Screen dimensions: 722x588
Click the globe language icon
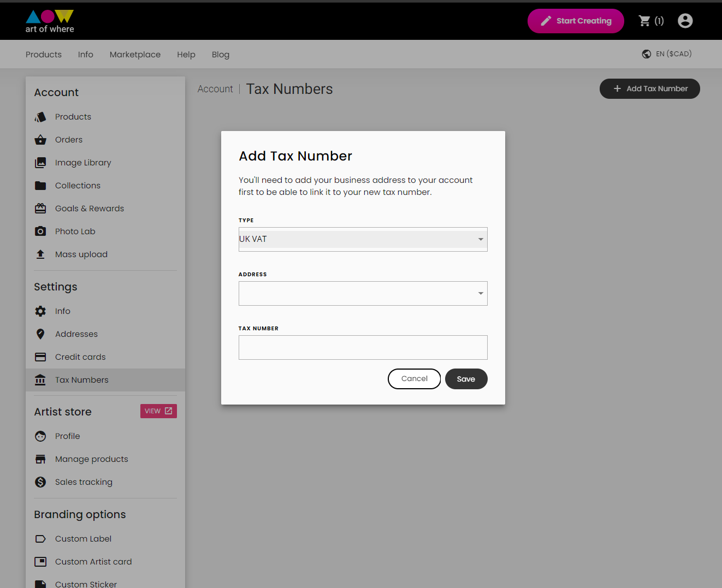[x=647, y=54]
